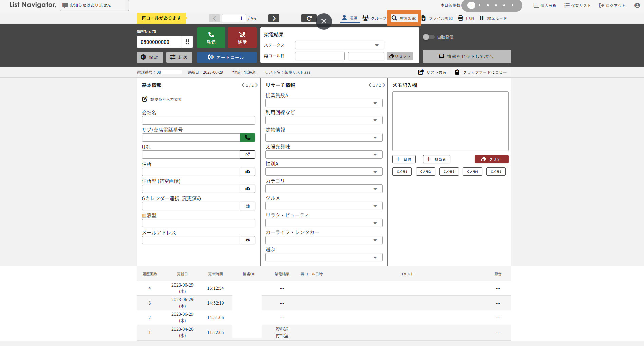644x346 pixels.
Task: Click the user profile icon at top right
Action: click(637, 5)
